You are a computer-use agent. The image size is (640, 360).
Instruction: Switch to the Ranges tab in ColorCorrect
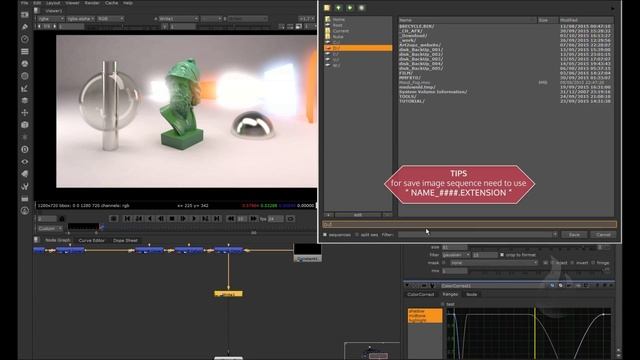coord(450,294)
